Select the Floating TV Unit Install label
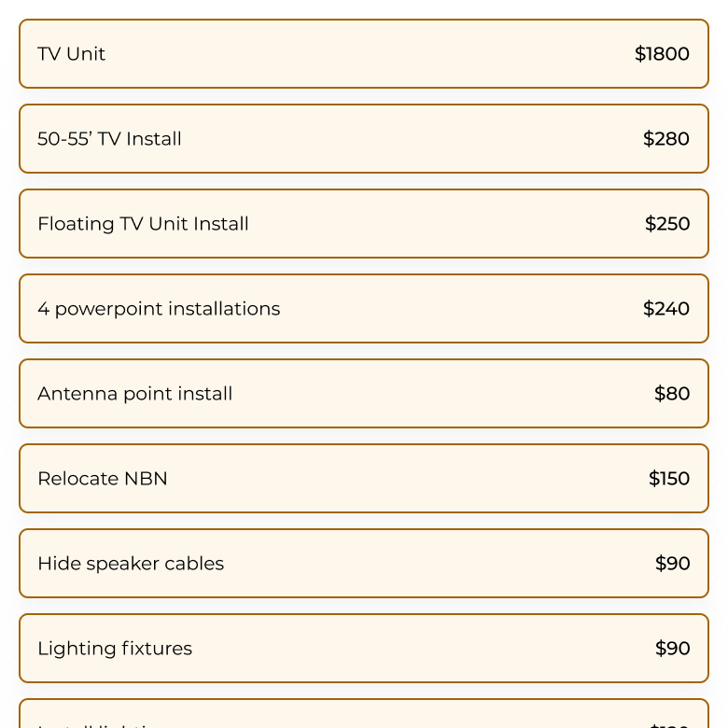Screen dimensions: 728x728 pyautogui.click(x=143, y=224)
